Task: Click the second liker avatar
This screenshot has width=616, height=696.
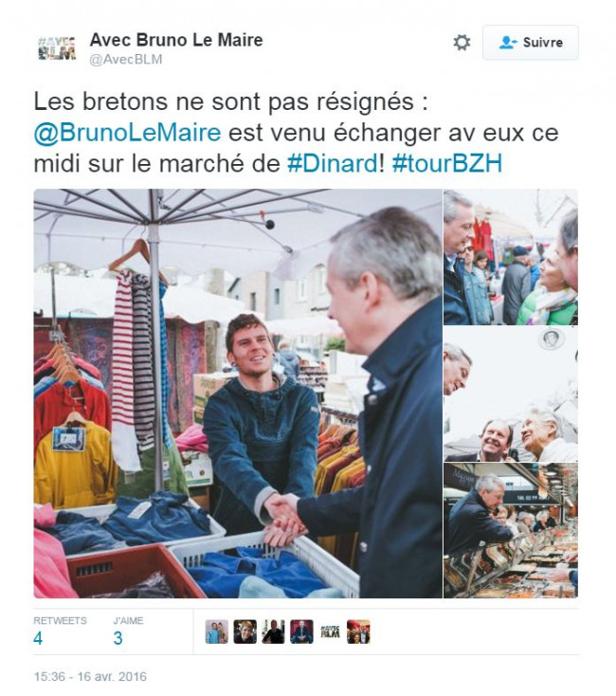Action: point(245,632)
